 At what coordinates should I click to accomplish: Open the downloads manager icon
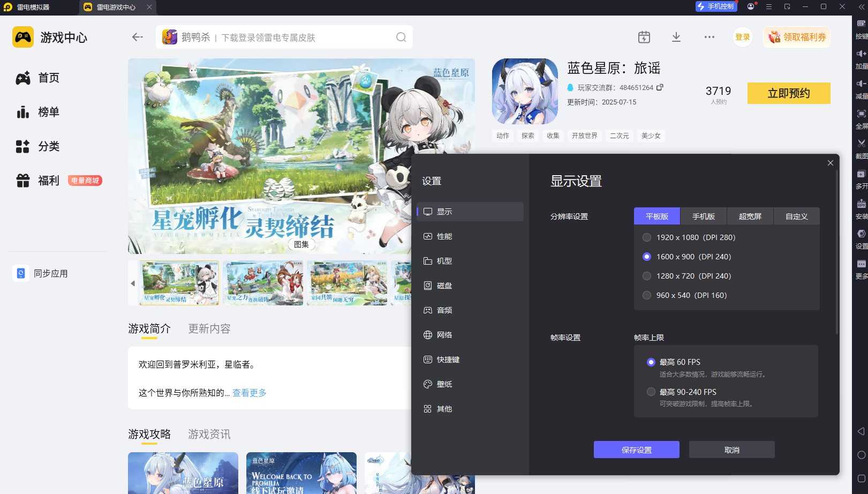click(676, 37)
